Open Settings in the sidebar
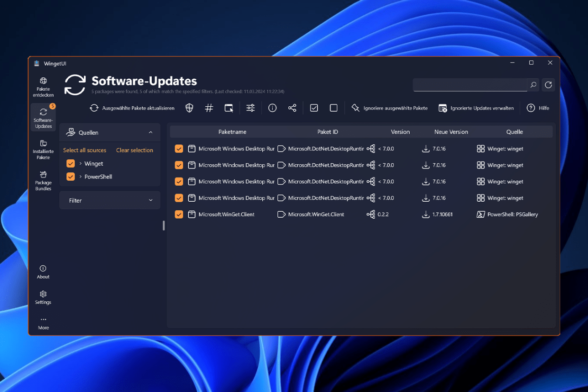Screen dimensions: 588x392 pyautogui.click(x=43, y=298)
